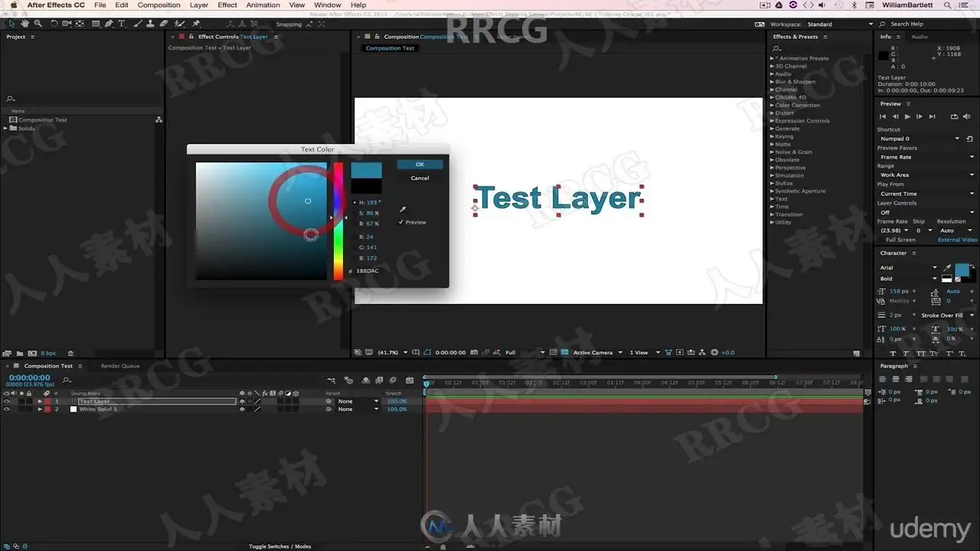Create a new folder in Project panel
This screenshot has height=551, width=980.
coord(19,354)
